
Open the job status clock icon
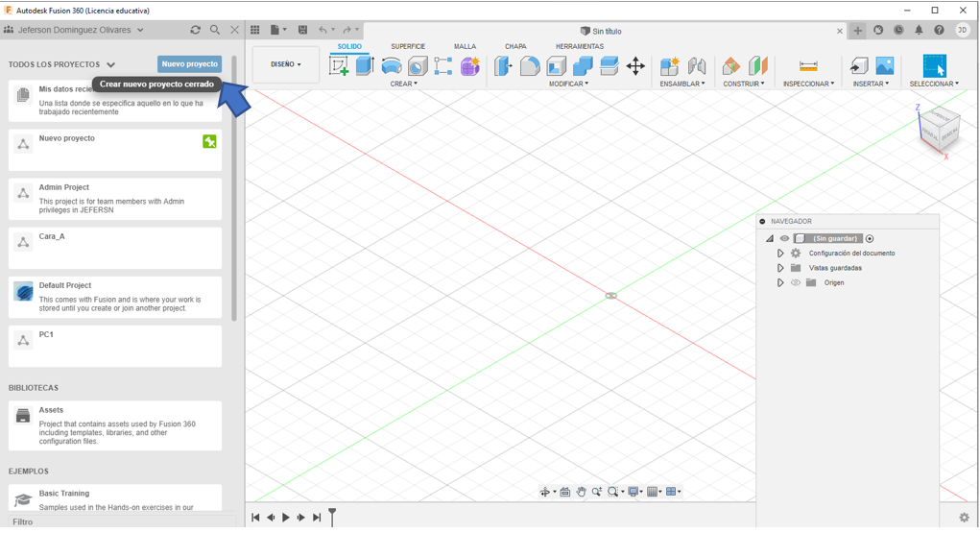pos(898,30)
